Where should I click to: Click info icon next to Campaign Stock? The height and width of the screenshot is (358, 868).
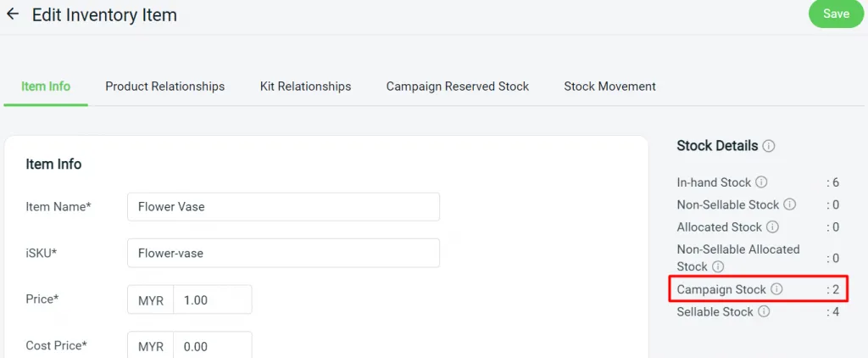click(776, 289)
